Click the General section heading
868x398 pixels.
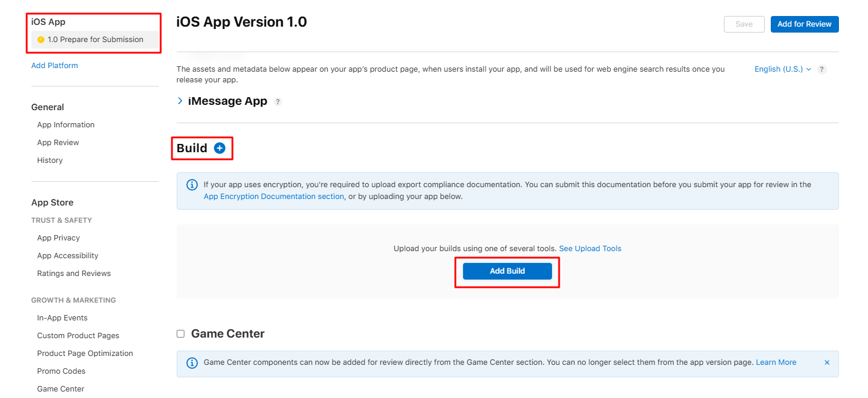tap(47, 107)
